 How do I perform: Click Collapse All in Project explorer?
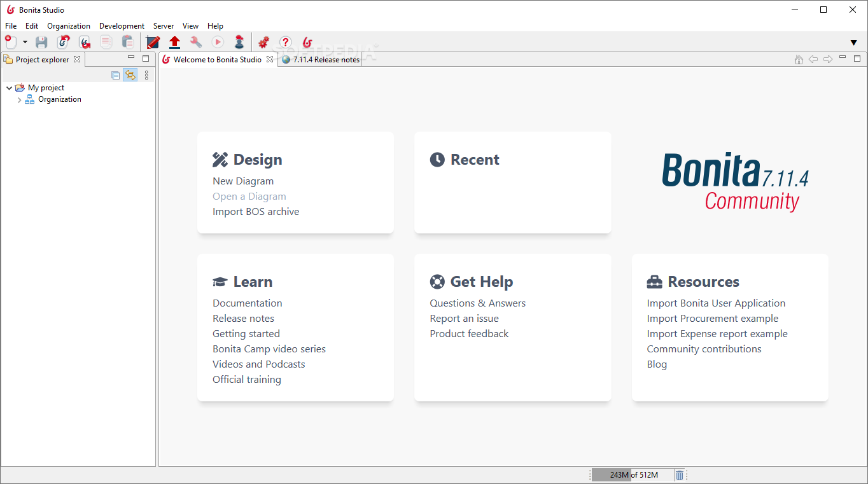[x=115, y=75]
